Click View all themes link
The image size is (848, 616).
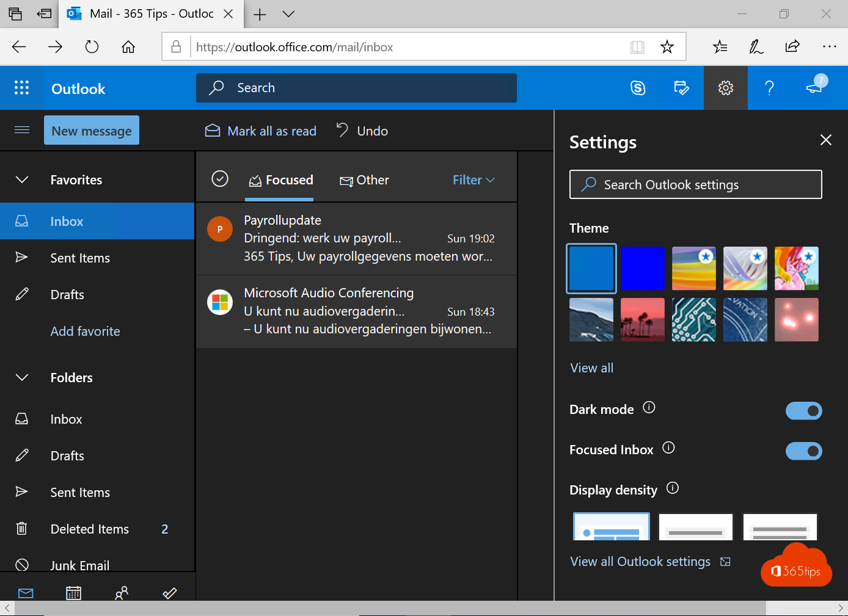coord(592,368)
